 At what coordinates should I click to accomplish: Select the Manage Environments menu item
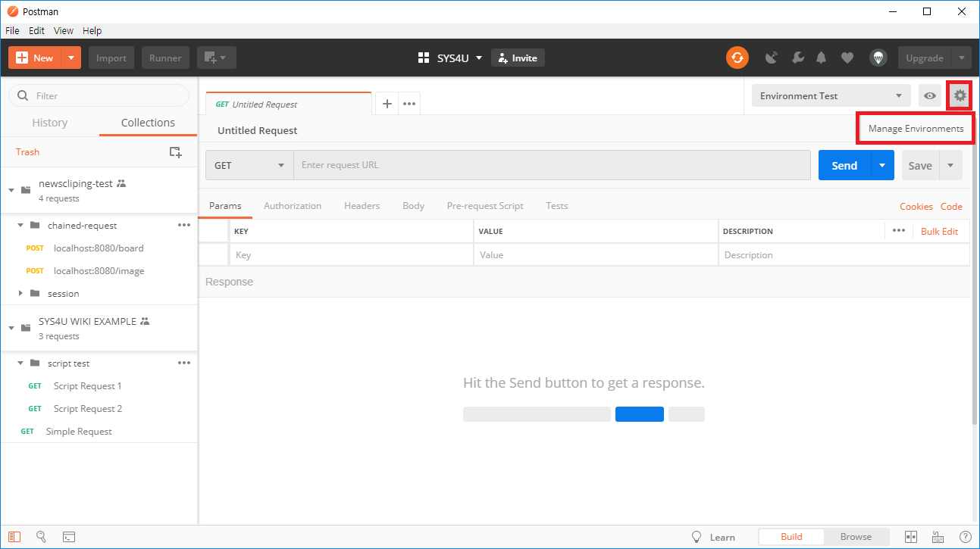click(x=916, y=129)
